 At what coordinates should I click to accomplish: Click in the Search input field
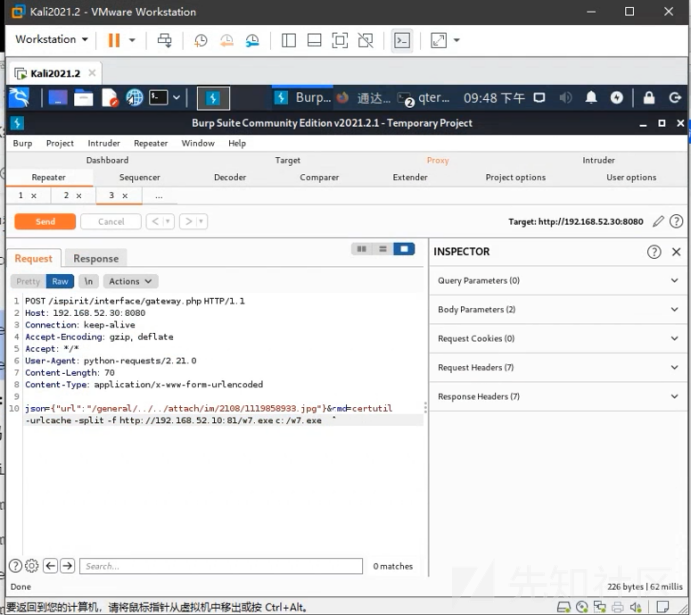(221, 566)
